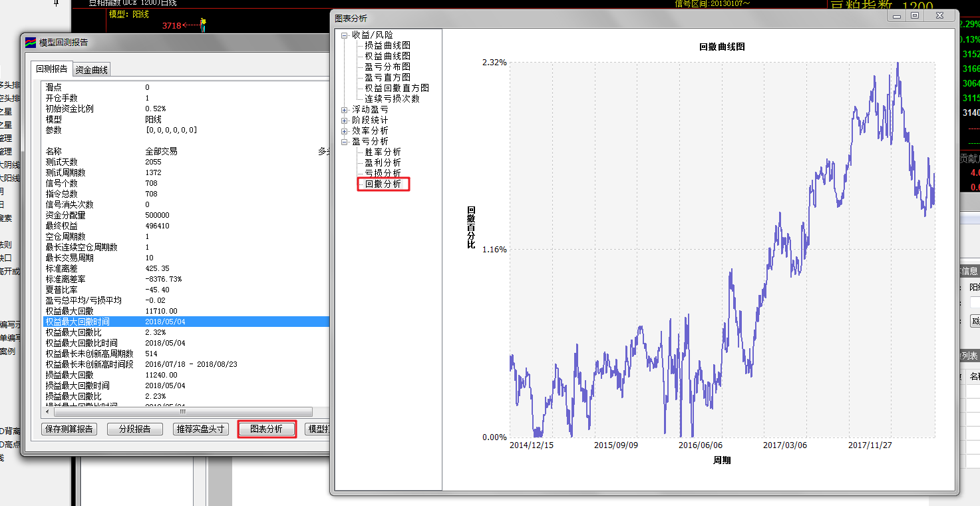This screenshot has width=980, height=506.
Task: Expand the 阶段统计 tree node
Action: coord(344,121)
